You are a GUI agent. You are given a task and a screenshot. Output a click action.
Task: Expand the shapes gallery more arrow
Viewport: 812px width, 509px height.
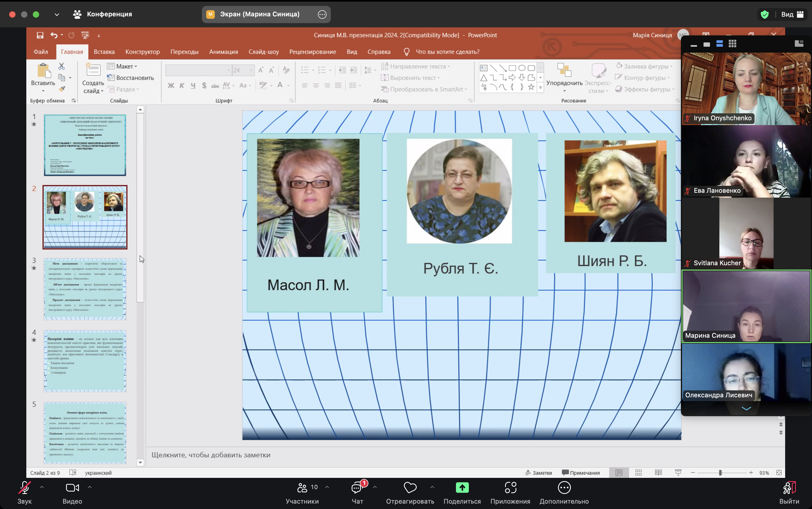click(x=540, y=88)
